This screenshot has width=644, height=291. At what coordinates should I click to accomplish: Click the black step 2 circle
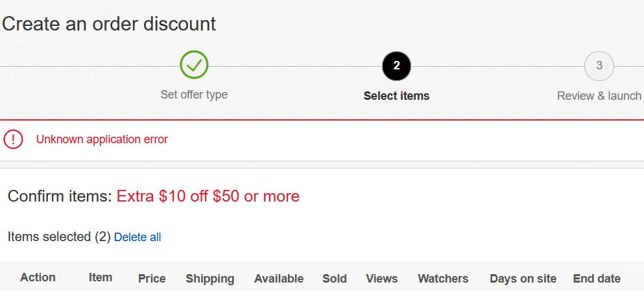(396, 65)
